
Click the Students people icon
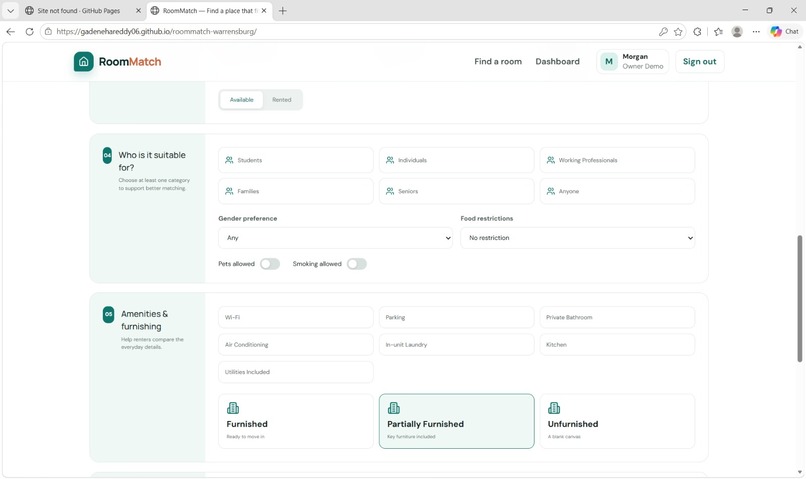229,160
